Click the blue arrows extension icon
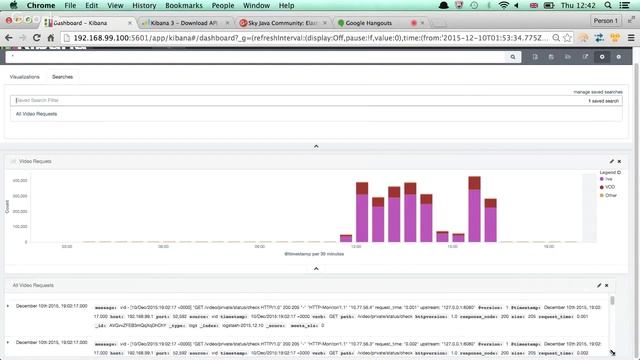 pyautogui.click(x=599, y=38)
